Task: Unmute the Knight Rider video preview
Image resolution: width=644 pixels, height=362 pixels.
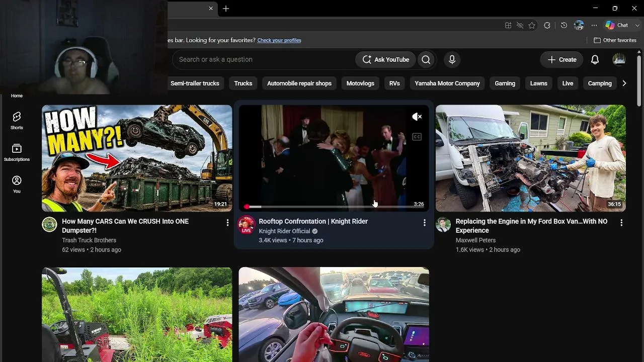Action: click(x=417, y=117)
